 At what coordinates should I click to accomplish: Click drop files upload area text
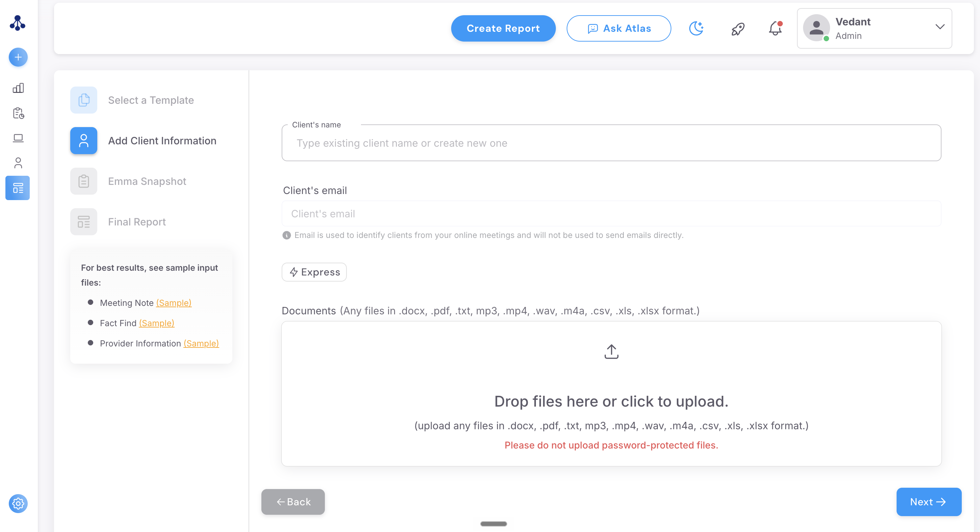[611, 402]
